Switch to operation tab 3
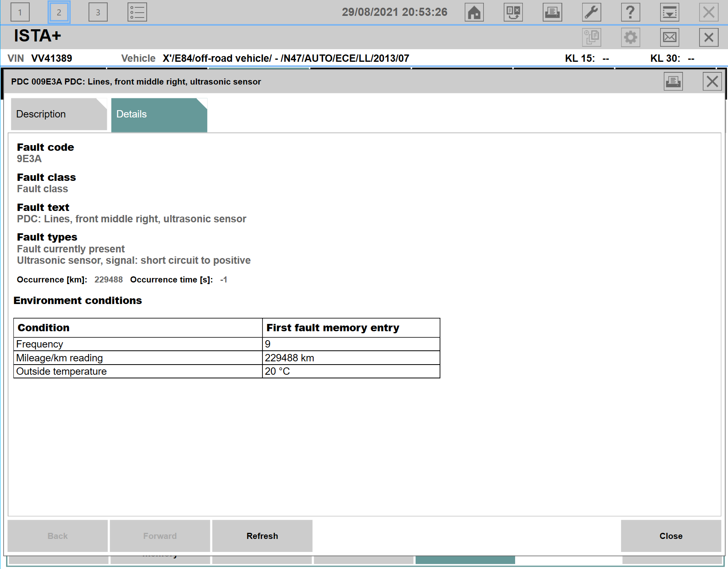The width and height of the screenshot is (728, 569). coord(98,12)
